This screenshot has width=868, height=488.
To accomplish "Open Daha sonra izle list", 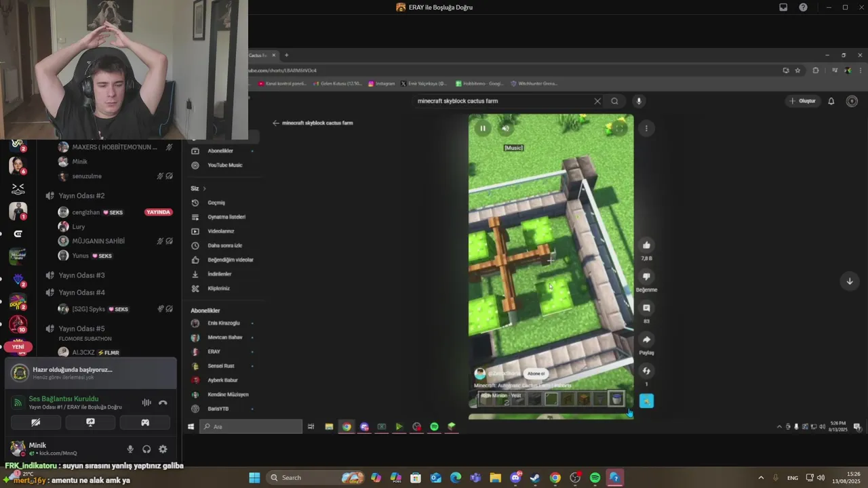I will [x=224, y=245].
